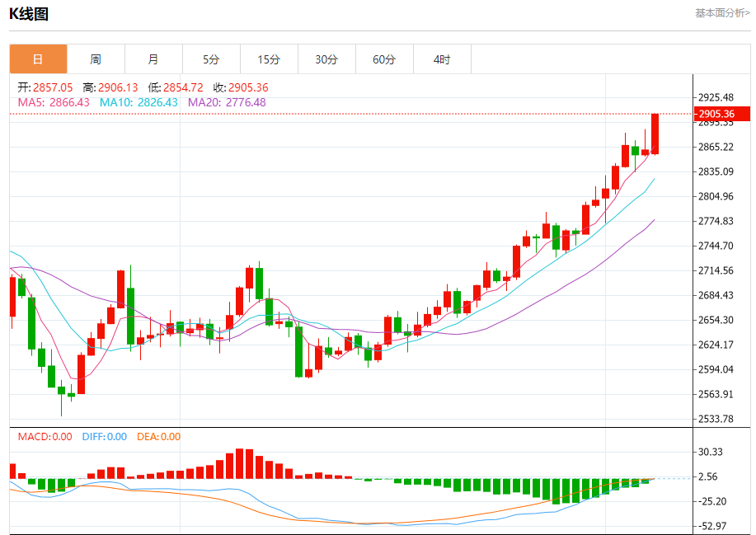Image resolution: width=756 pixels, height=535 pixels.
Task: Open the 15分 timeframe tab
Action: [x=269, y=59]
